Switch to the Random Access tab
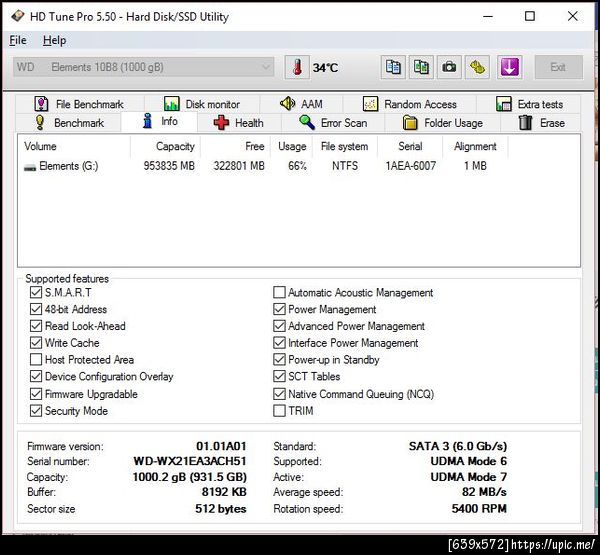Image resolution: width=600 pixels, height=555 pixels. tap(409, 104)
